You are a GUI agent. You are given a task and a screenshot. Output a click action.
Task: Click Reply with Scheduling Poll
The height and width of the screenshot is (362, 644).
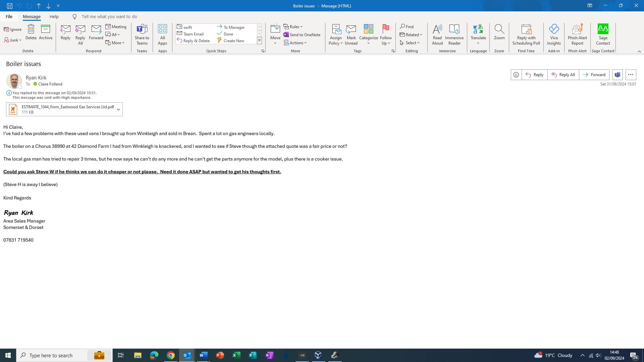pyautogui.click(x=526, y=34)
